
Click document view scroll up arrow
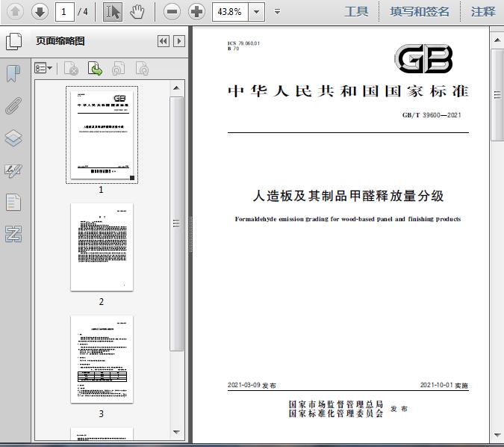click(497, 40)
